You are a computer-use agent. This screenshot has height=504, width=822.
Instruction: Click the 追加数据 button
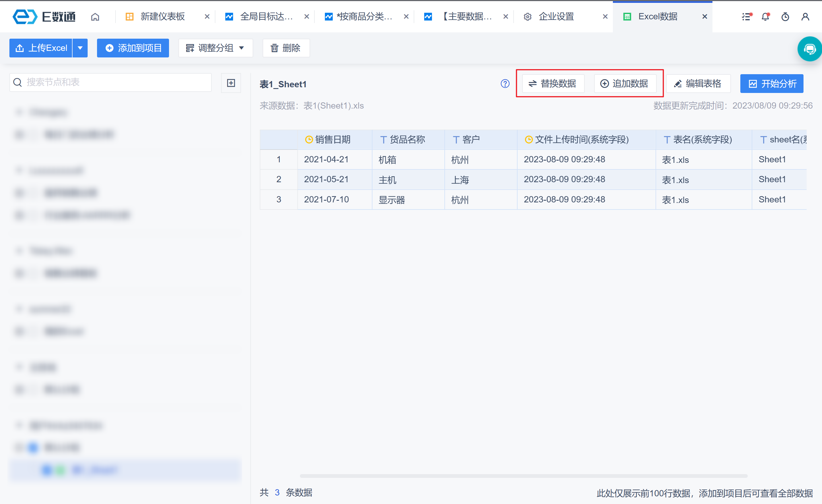pyautogui.click(x=625, y=84)
